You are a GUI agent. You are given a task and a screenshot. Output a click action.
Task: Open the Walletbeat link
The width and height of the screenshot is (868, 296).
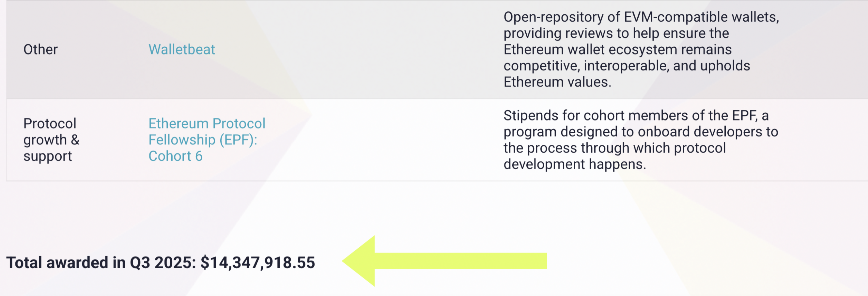pos(182,50)
